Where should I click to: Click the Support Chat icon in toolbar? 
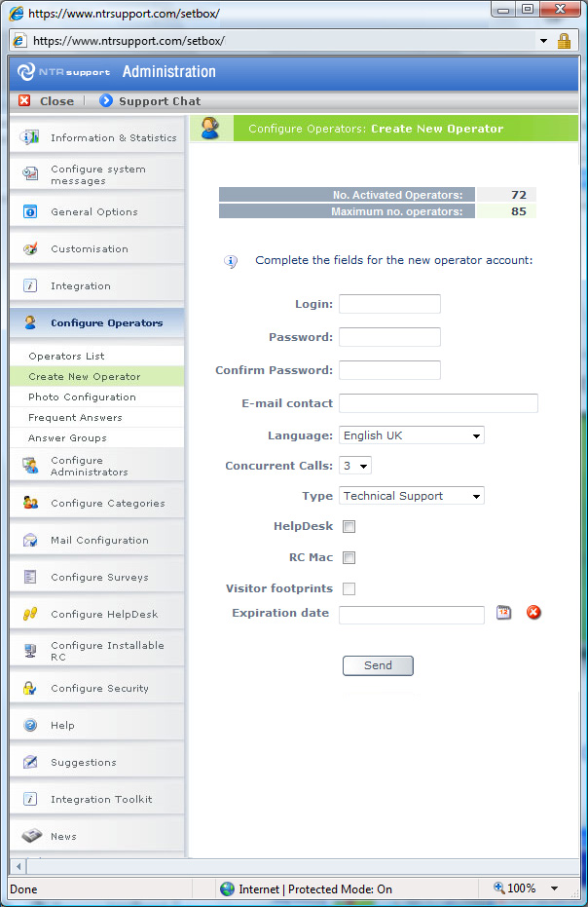(106, 100)
